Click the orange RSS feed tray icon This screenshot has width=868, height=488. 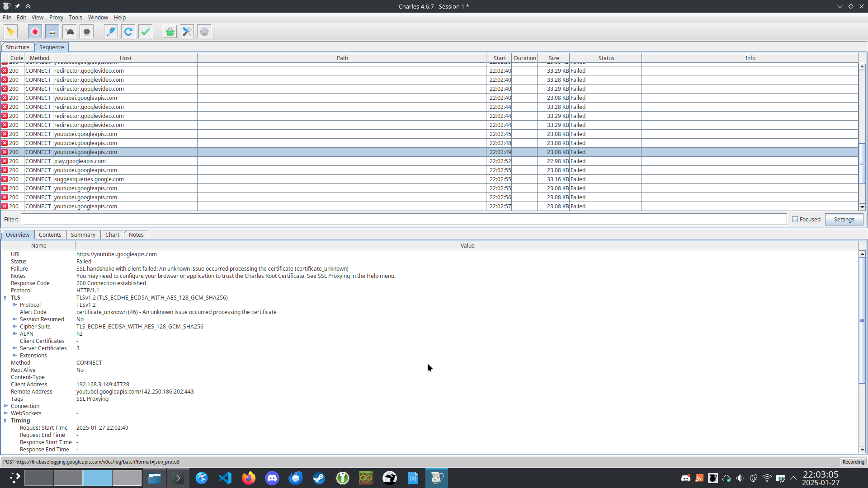(699, 478)
